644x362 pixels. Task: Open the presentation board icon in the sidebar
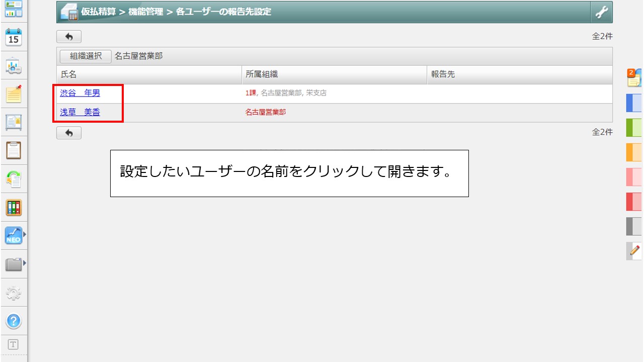point(14,66)
